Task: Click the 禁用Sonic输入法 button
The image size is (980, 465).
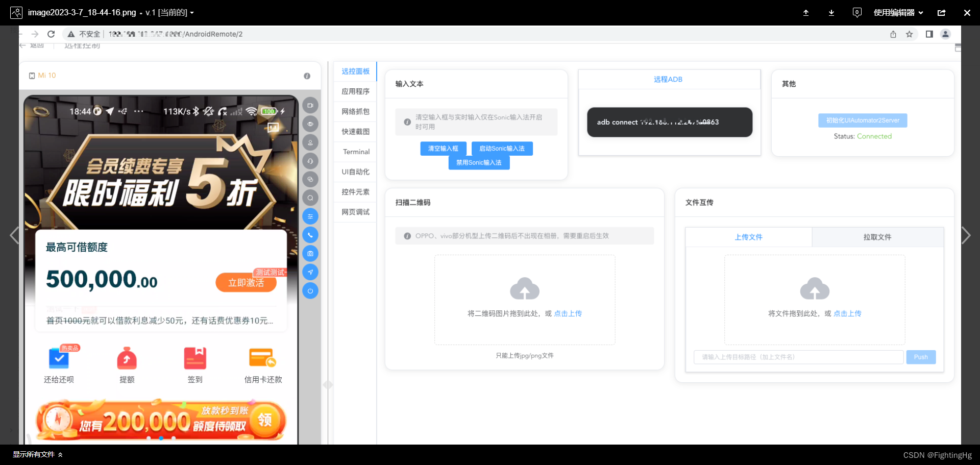Action: (479, 163)
